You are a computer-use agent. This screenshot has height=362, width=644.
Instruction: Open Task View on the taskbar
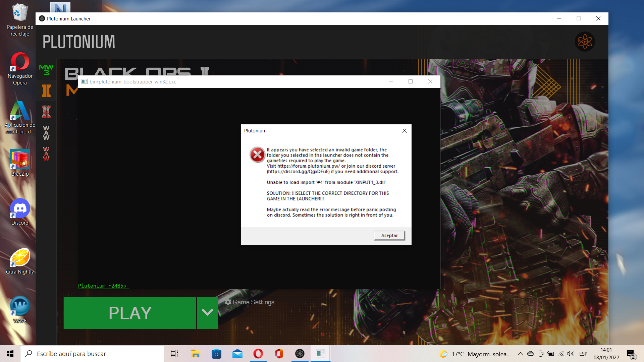pyautogui.click(x=174, y=354)
